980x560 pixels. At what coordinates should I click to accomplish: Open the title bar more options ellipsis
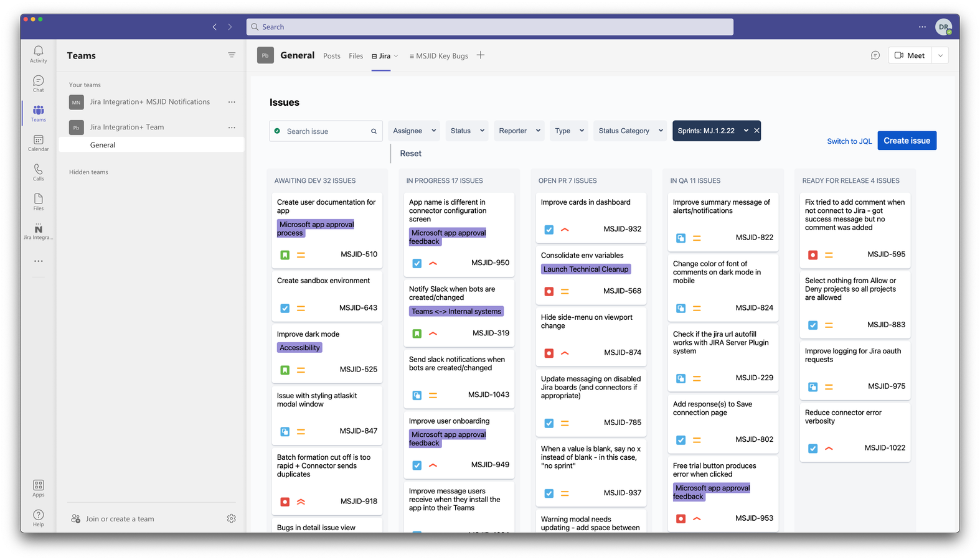click(x=922, y=27)
